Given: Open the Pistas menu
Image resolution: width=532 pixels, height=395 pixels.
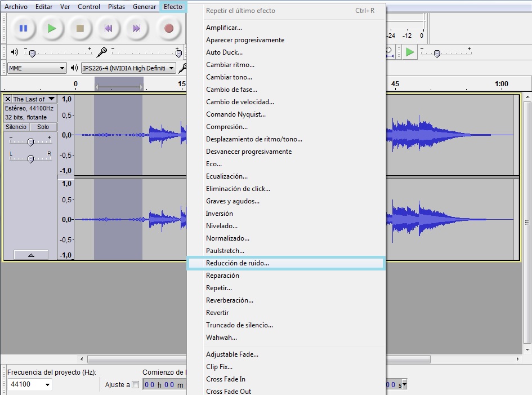Looking at the screenshot, I should coord(117,6).
